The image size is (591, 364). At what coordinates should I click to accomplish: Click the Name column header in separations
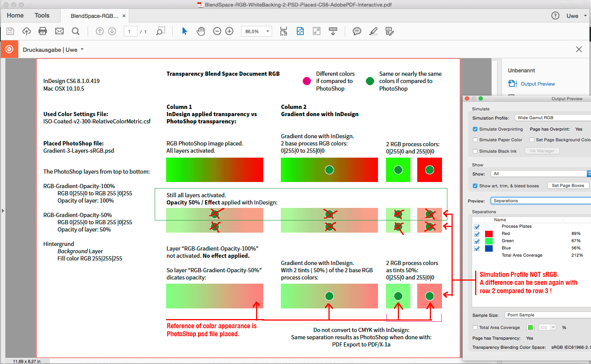click(500, 220)
